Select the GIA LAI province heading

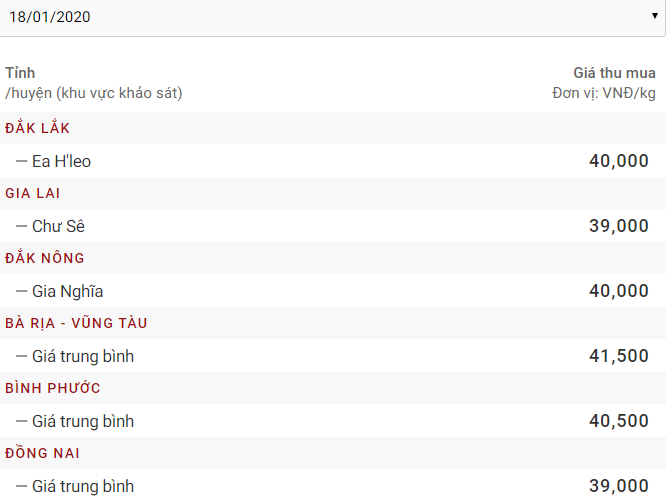[x=33, y=193]
